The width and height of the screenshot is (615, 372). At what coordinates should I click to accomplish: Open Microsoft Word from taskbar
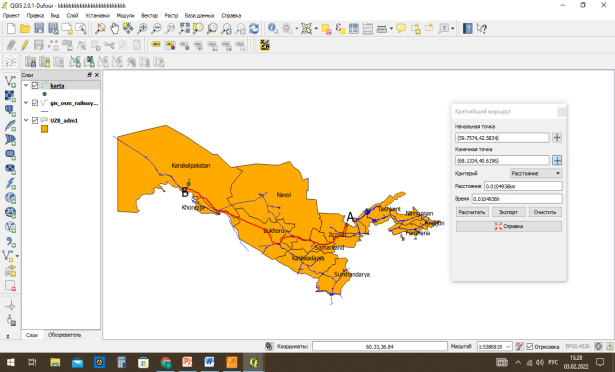(x=209, y=362)
